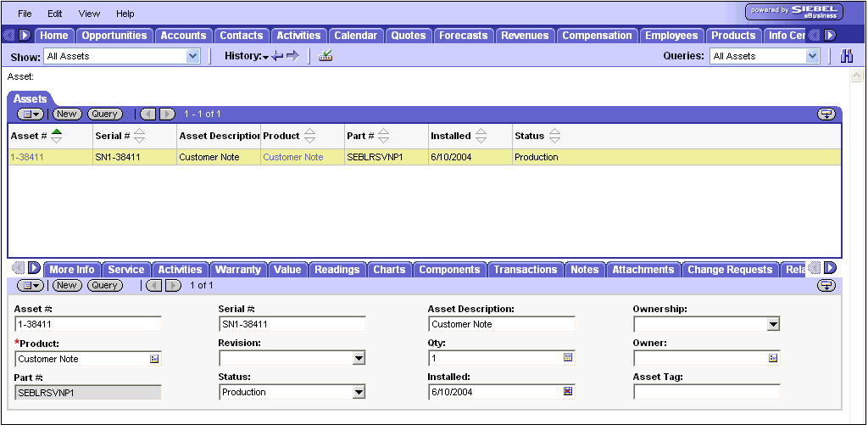Open the Product pick applet icon
Image resolution: width=868 pixels, height=425 pixels.
coord(154,359)
